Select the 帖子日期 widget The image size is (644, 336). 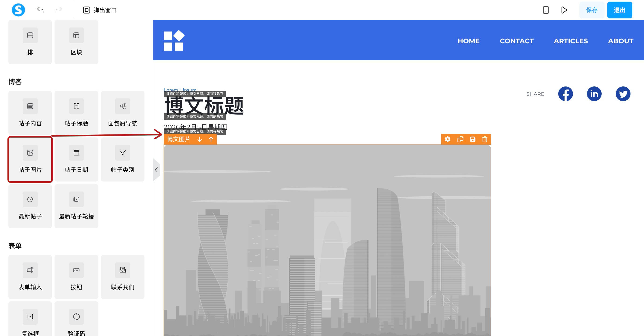pos(76,160)
